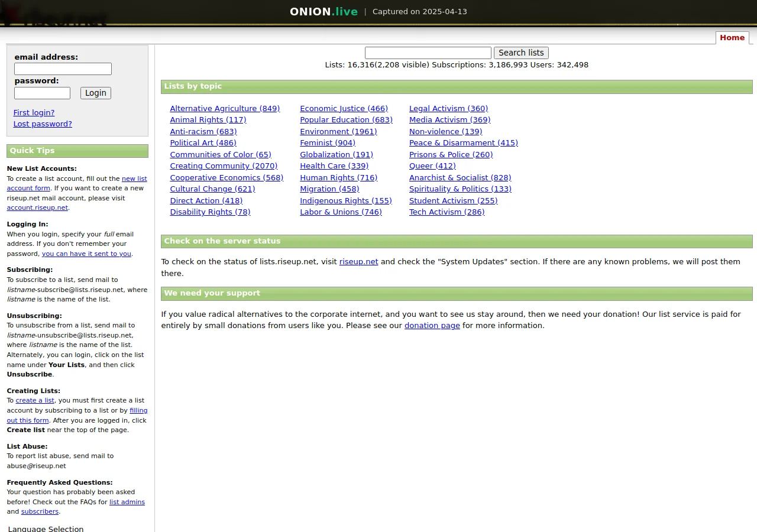The width and height of the screenshot is (757, 532).
Task: Open Tech Activism (286) topic
Action: coord(447,212)
